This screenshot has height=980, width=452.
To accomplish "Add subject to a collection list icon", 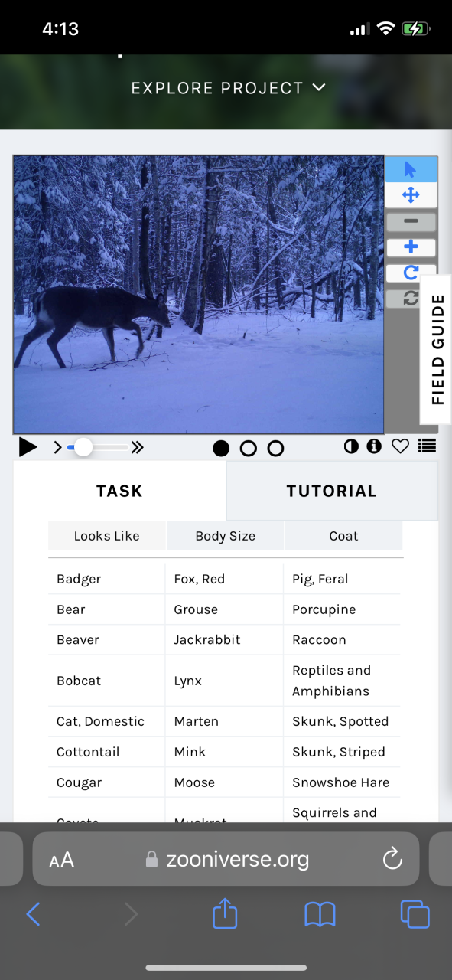I will tap(428, 446).
